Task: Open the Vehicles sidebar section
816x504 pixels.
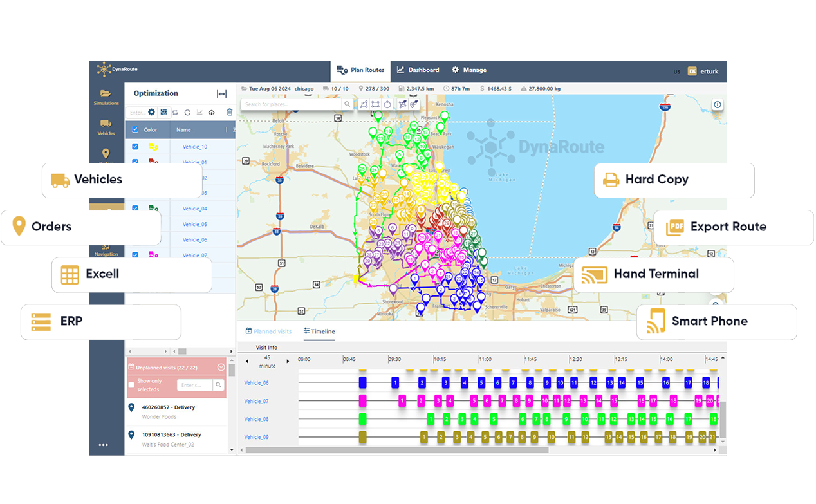Action: click(106, 127)
